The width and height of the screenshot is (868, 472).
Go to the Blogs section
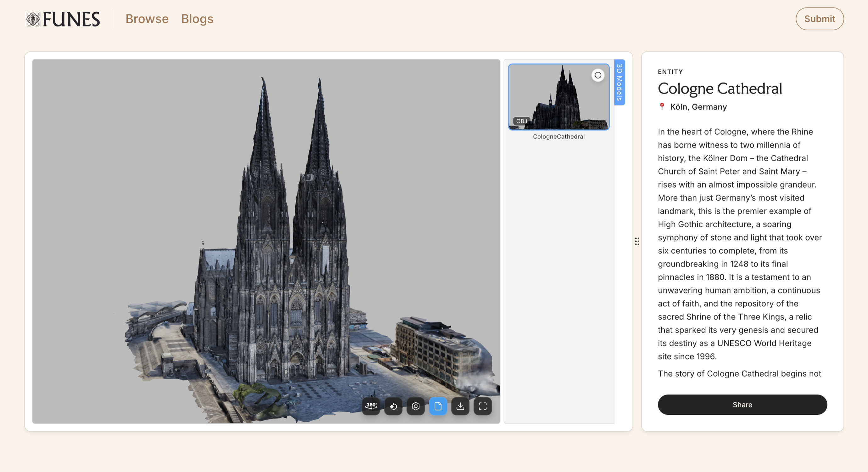point(197,19)
